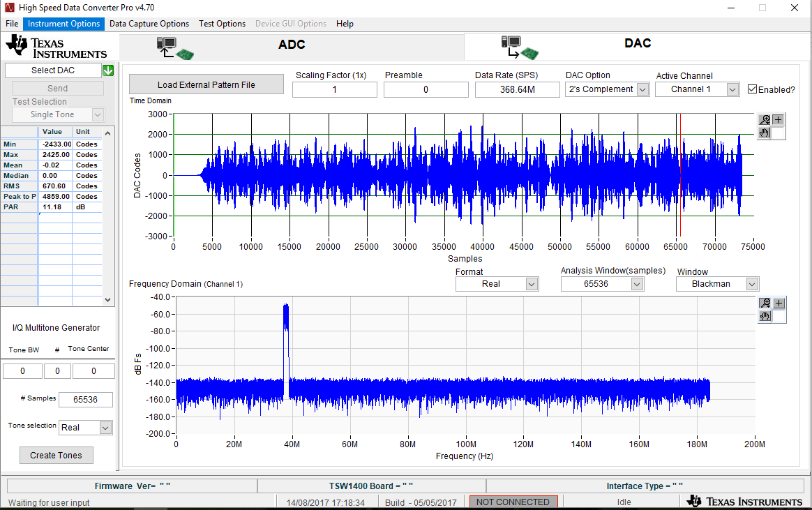The height and width of the screenshot is (510, 812).
Task: Select the frequency domain hand pan tool
Action: coord(765,316)
